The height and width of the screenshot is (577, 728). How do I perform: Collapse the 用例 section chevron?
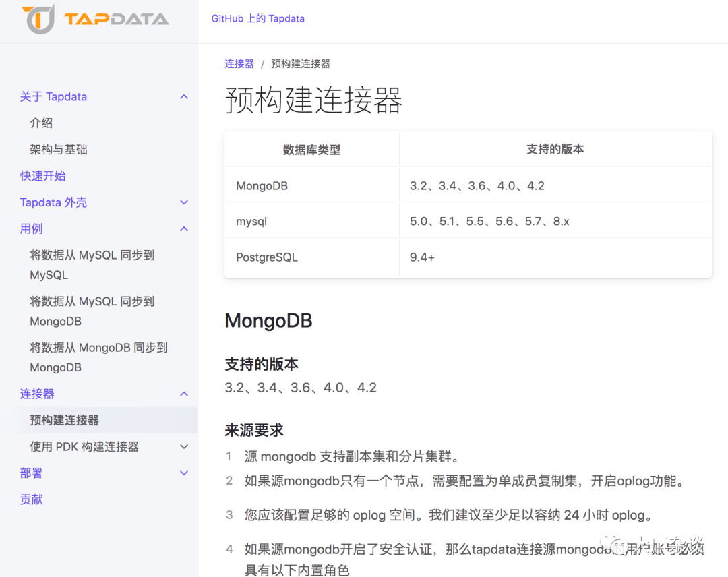184,229
